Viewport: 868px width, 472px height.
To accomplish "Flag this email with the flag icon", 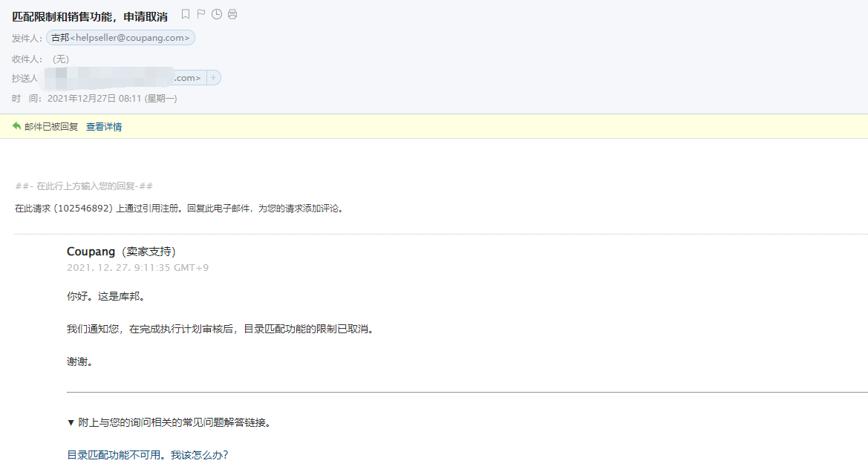I will click(x=201, y=14).
